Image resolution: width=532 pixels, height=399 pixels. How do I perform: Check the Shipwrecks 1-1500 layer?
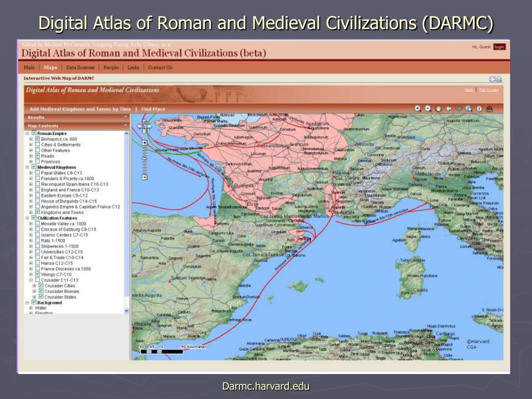(x=37, y=246)
